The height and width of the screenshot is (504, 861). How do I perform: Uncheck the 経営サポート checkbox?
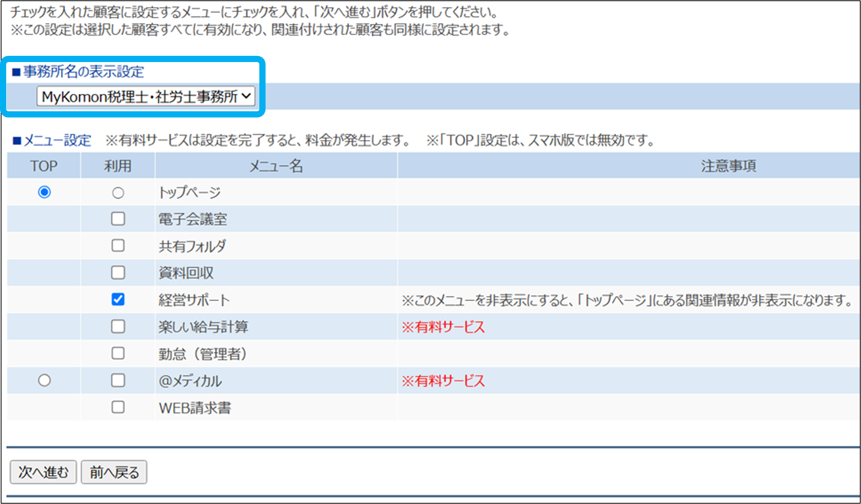pos(118,299)
